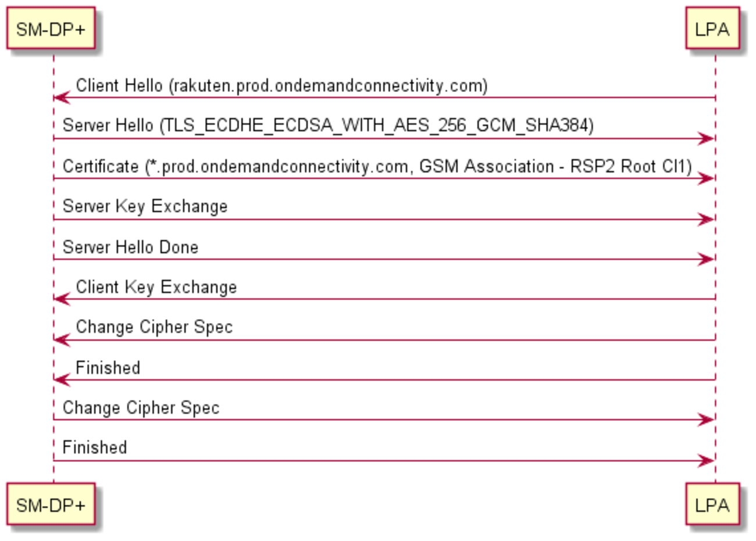
Task: Select Change Cipher Spec label from SM-DP+
Action: 141,408
